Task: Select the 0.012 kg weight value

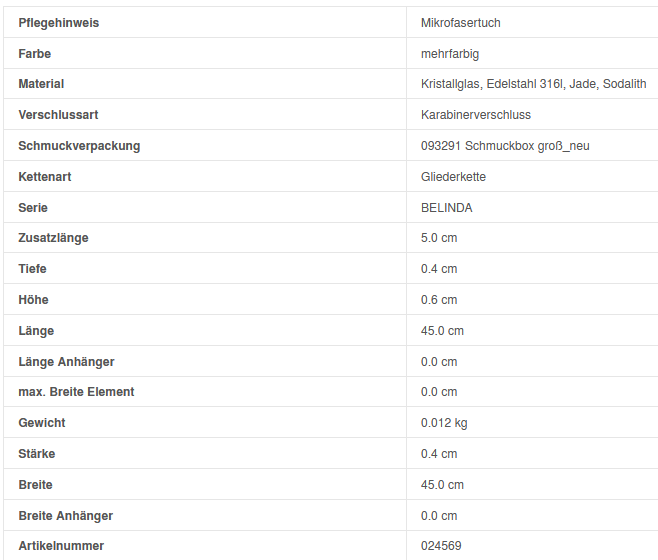Action: (x=444, y=423)
